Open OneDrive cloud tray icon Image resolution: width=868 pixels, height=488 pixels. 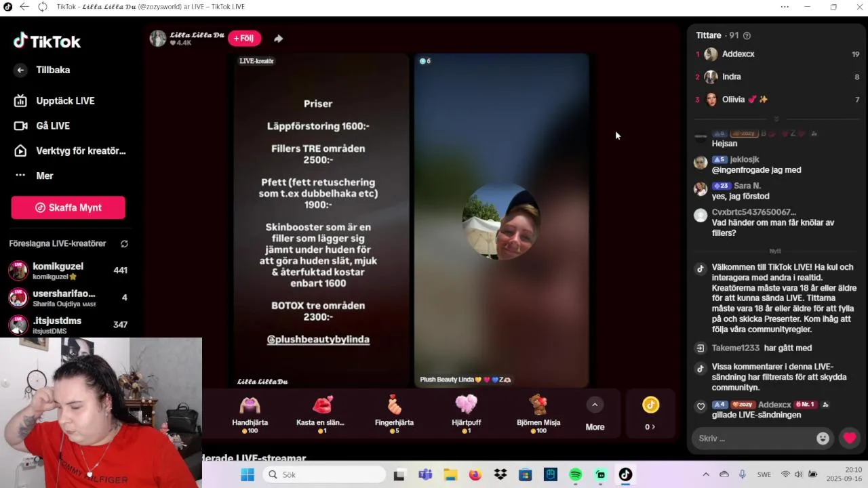tap(724, 474)
